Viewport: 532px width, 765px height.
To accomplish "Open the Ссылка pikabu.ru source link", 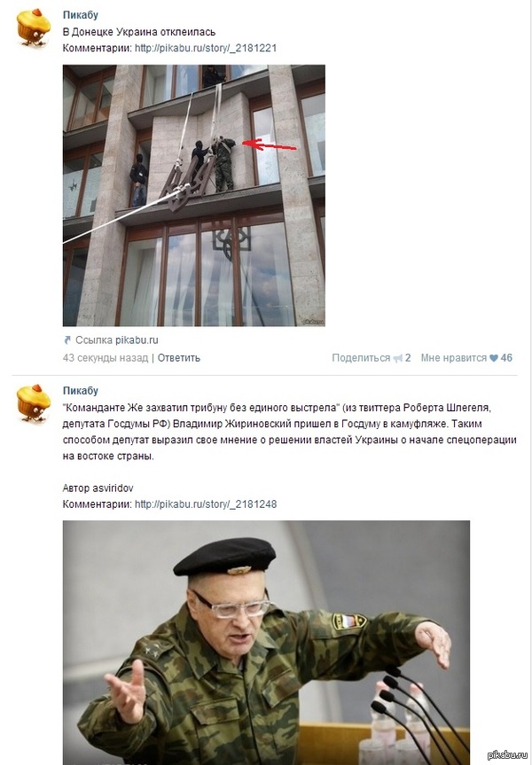I will click(x=117, y=340).
